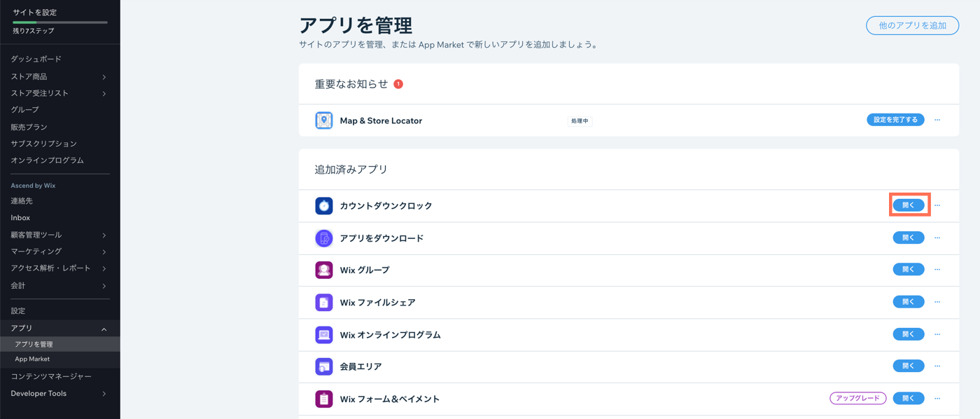Click 開く for Wix グループ
The height and width of the screenshot is (419, 980).
point(909,269)
